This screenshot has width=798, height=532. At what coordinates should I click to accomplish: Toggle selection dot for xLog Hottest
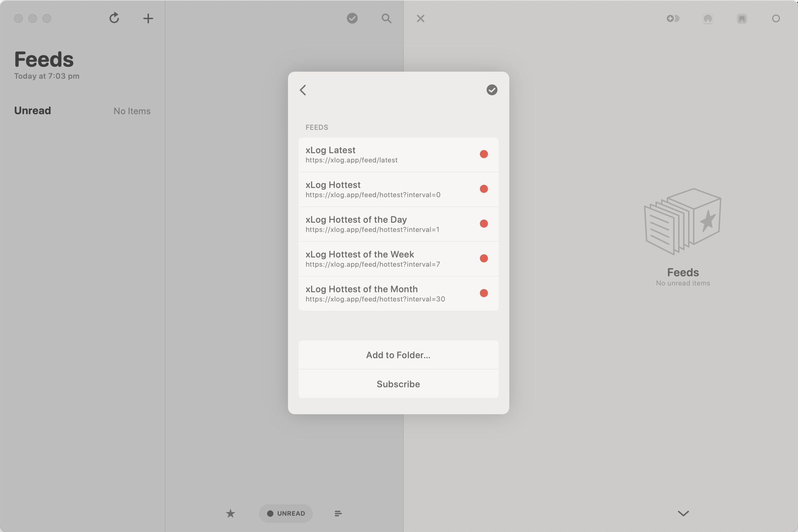[484, 189]
